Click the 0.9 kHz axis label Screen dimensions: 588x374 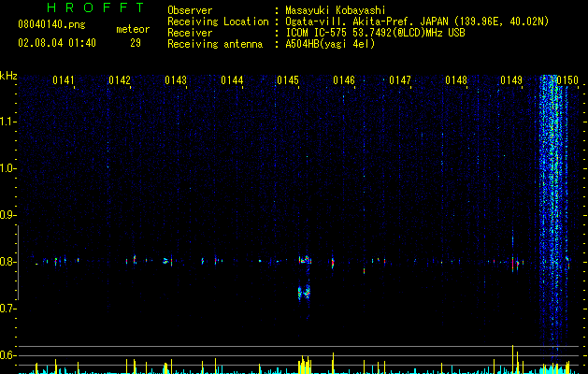(x=7, y=215)
